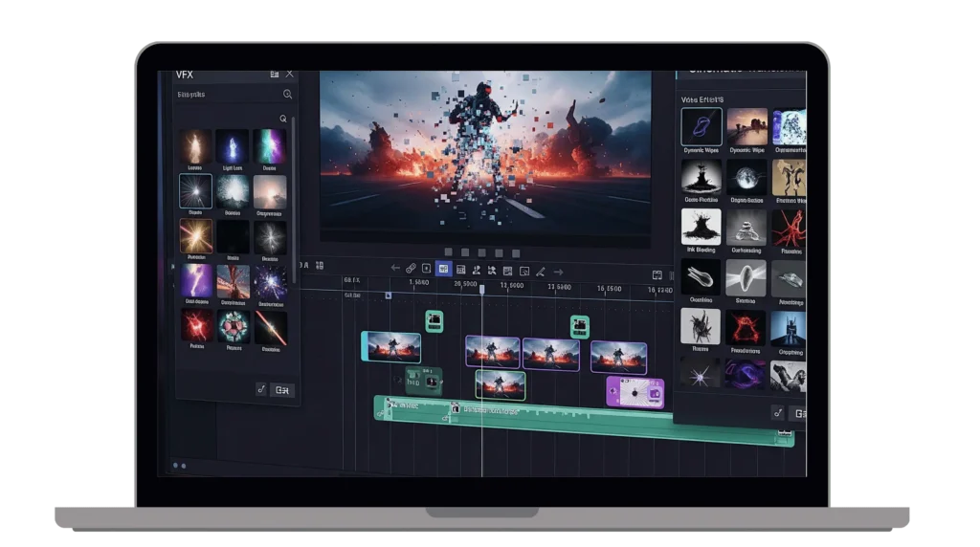Viewport: 980px width, 547px height.
Task: Select the first Dynamic Wipe effect thumbnail
Action: coord(701,126)
